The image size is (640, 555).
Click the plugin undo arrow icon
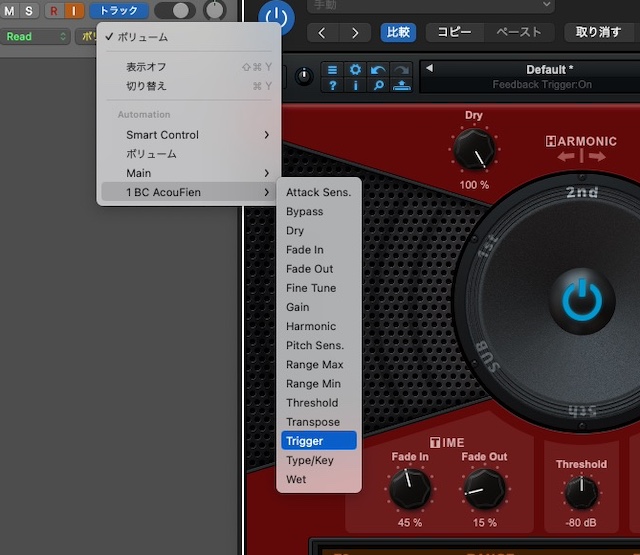[x=377, y=70]
